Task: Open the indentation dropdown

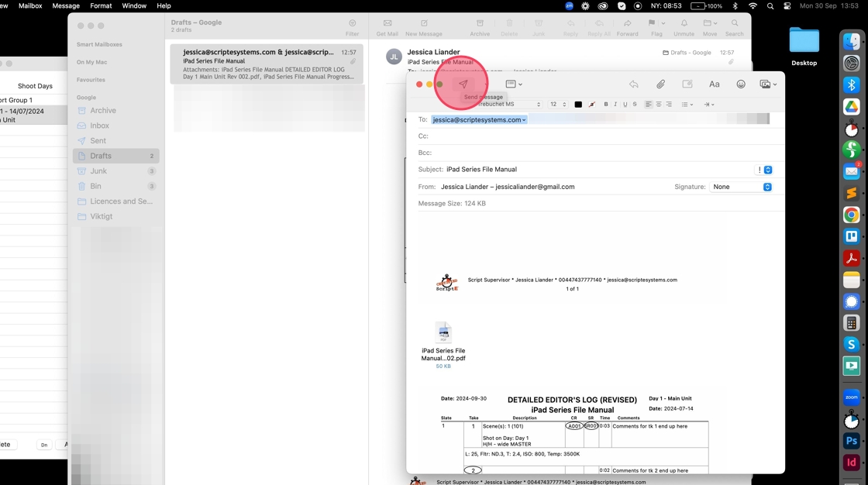Action: (708, 104)
